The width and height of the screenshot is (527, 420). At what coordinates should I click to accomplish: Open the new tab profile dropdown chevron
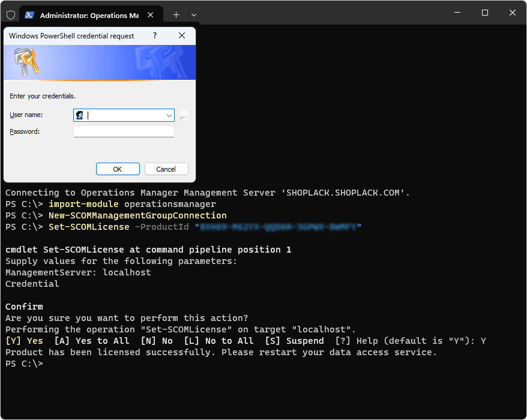[194, 15]
